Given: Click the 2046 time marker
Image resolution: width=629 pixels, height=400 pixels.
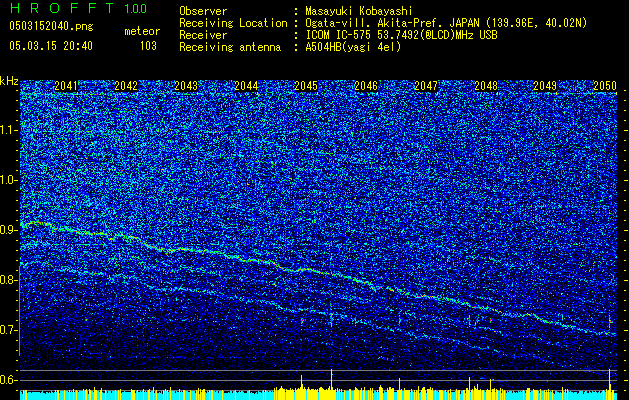Looking at the screenshot, I should (366, 86).
